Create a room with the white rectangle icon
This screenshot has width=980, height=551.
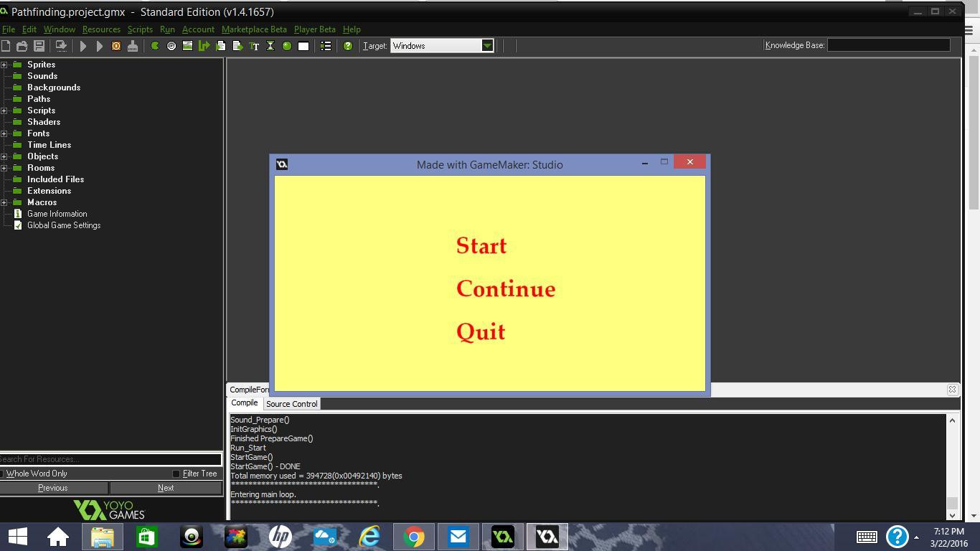coord(303,46)
